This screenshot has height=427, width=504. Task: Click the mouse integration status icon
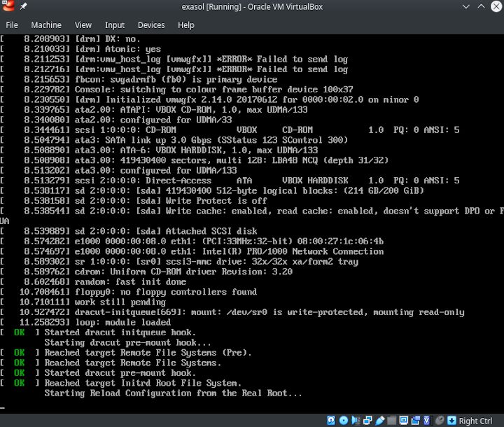(440, 420)
